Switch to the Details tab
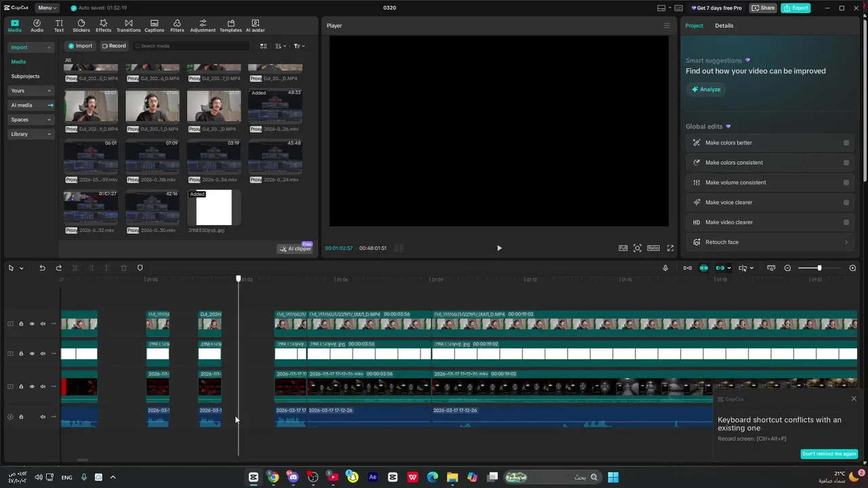868x488 pixels. 724,26
